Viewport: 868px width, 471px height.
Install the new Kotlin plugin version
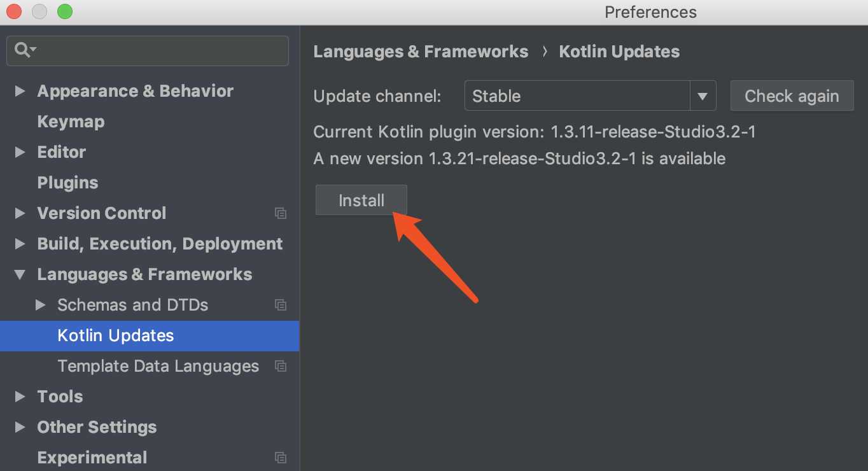[361, 200]
